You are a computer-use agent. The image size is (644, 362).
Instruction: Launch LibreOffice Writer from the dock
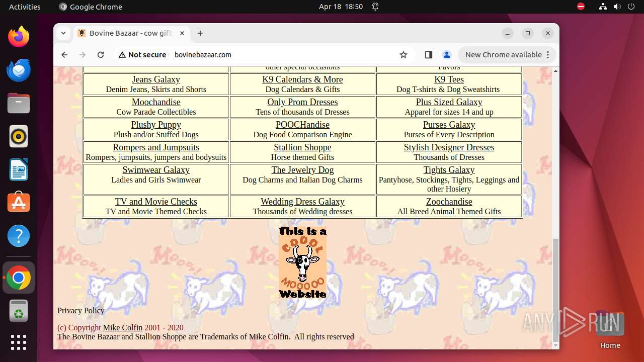pos(19,169)
